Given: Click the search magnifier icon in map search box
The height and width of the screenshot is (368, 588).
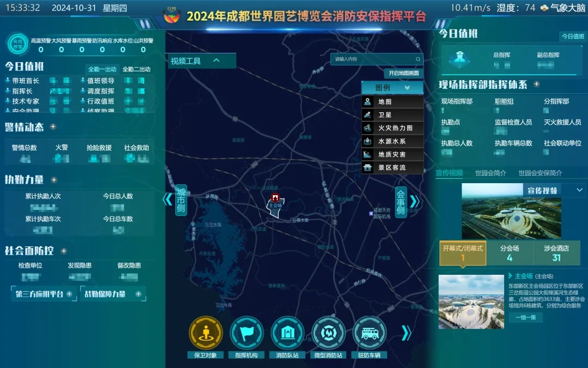Looking at the screenshot, I should point(418,59).
